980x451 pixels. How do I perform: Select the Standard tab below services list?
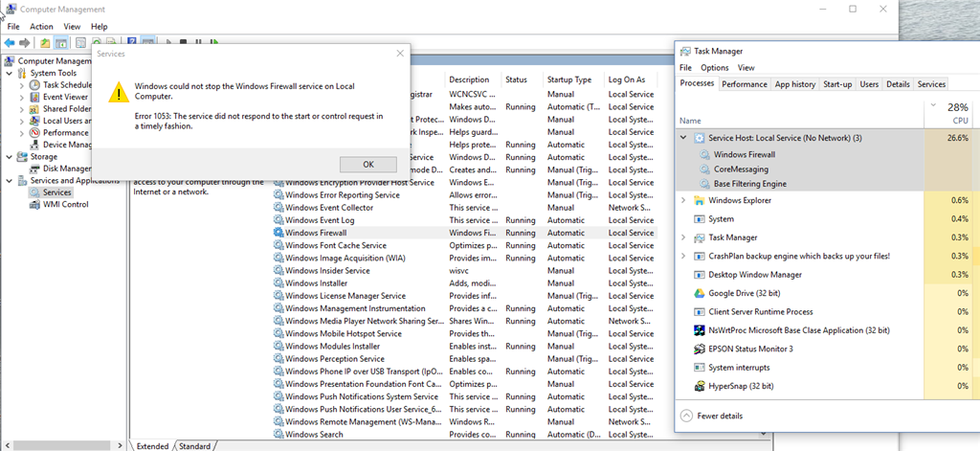(194, 446)
